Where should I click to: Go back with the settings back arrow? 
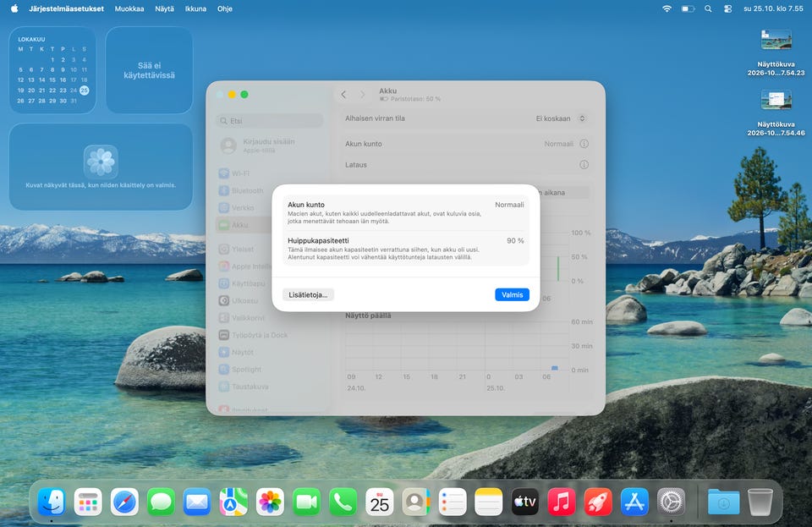(343, 94)
